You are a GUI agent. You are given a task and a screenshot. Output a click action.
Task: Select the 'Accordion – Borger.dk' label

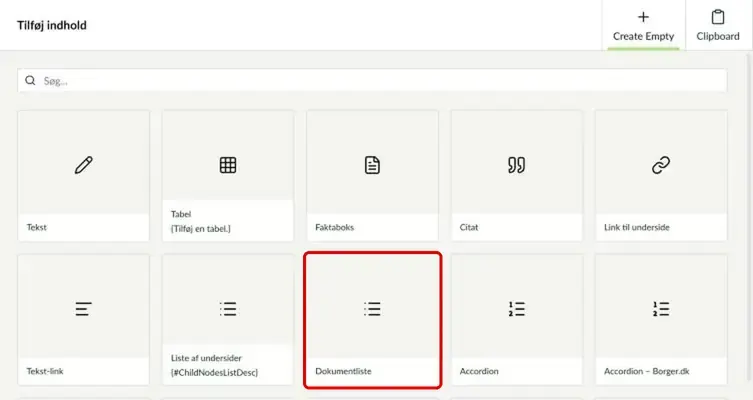(646, 371)
